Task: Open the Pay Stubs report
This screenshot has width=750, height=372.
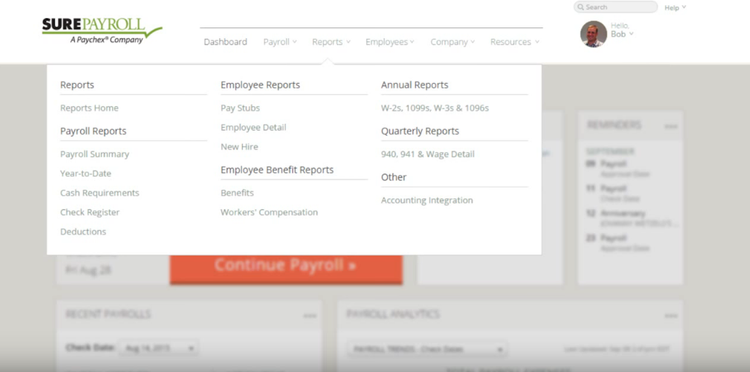Action: tap(240, 108)
